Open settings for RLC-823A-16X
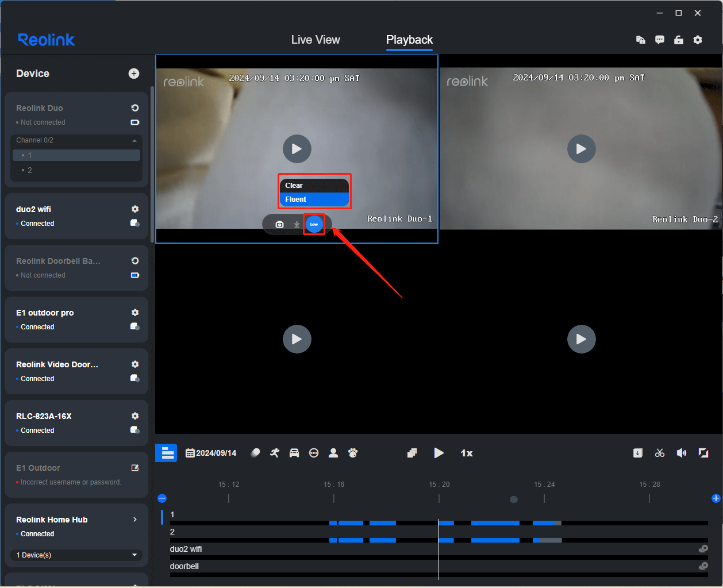723x588 pixels. tap(135, 416)
